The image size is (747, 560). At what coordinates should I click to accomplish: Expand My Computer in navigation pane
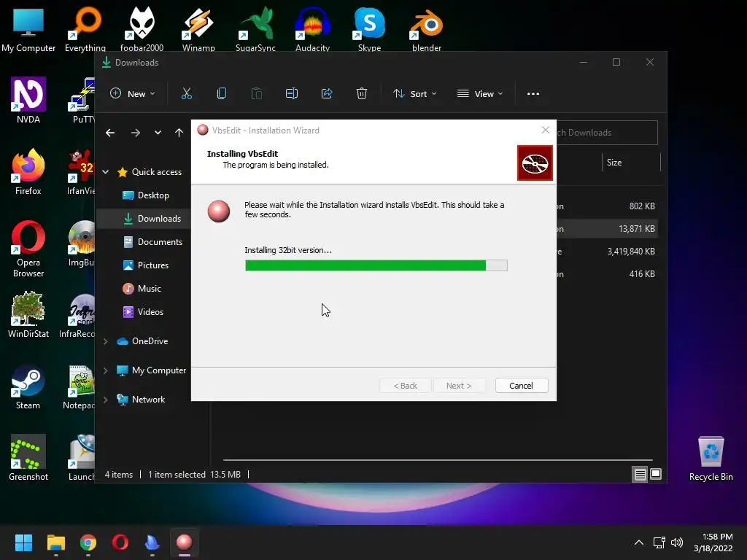click(105, 370)
